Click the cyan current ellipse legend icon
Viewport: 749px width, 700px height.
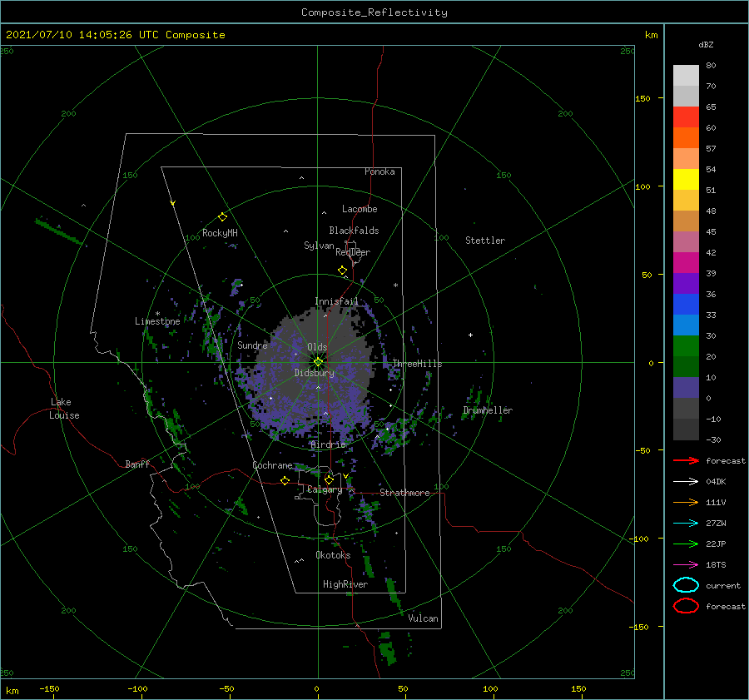(686, 585)
